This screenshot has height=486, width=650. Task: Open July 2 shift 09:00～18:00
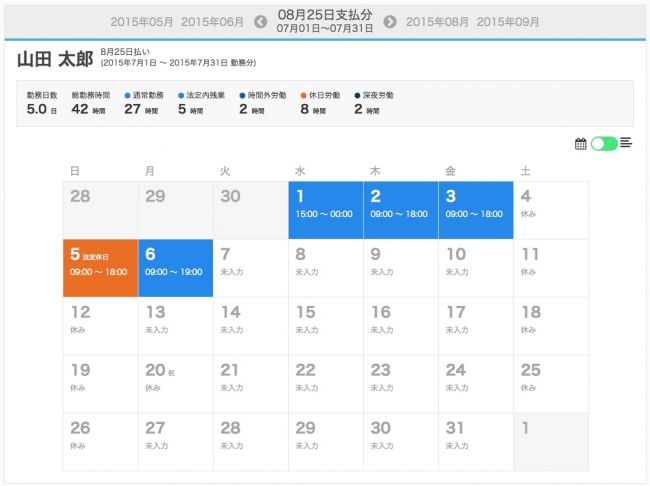pyautogui.click(x=401, y=210)
